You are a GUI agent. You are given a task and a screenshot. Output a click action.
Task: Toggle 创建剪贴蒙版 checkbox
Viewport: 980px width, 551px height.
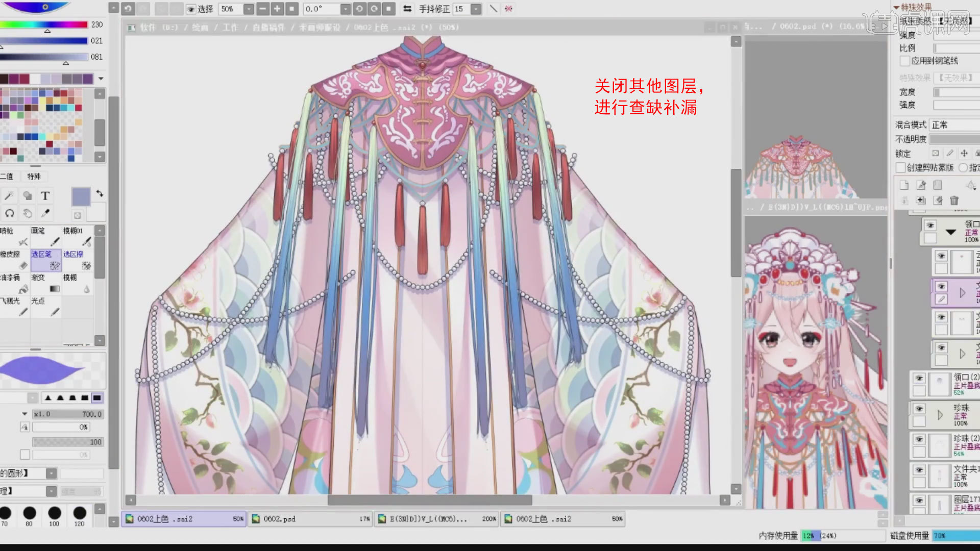pos(901,168)
